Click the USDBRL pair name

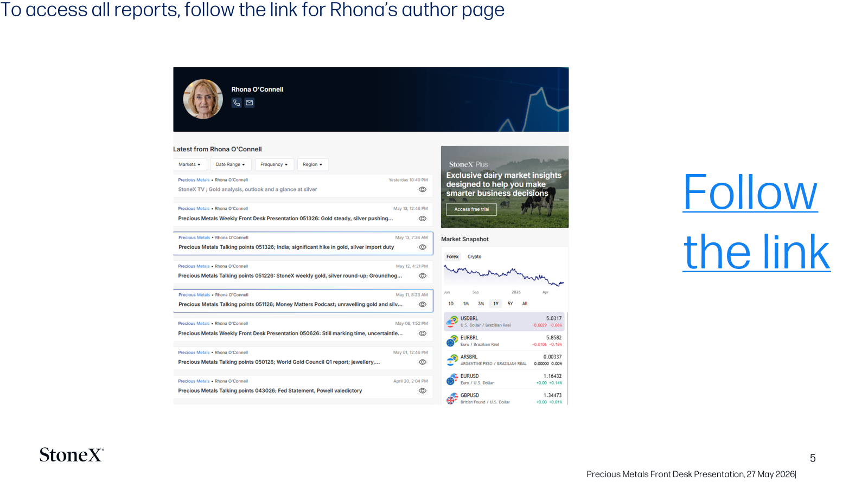click(469, 319)
